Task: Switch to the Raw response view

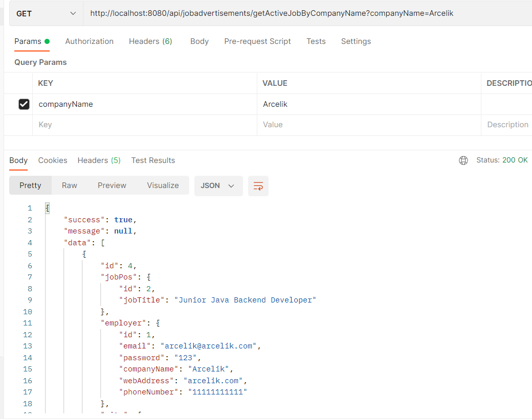Action: click(69, 185)
